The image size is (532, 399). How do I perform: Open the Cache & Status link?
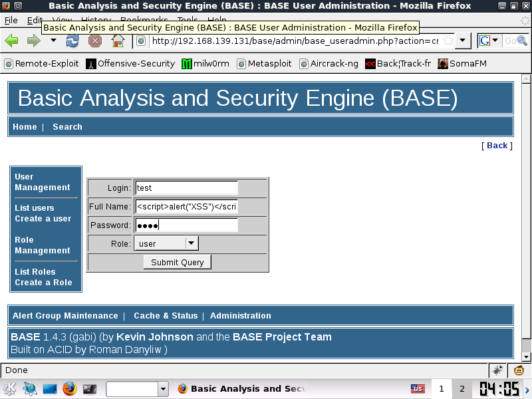166,316
